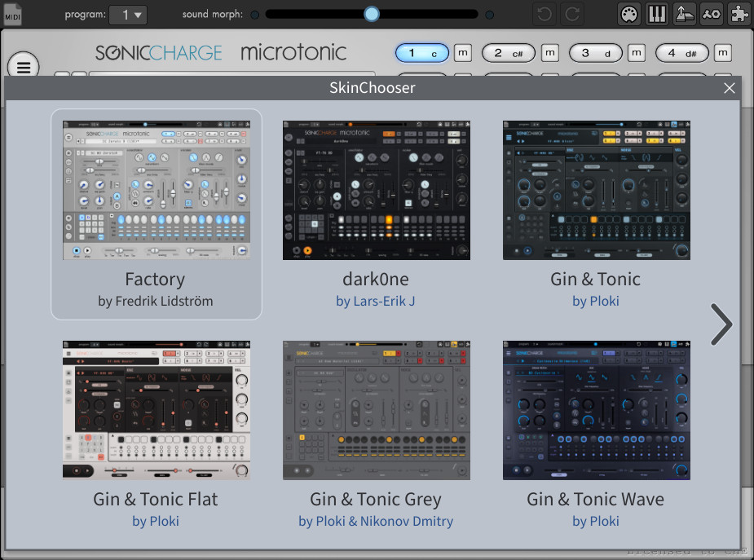Image resolution: width=754 pixels, height=560 pixels.
Task: Mute channel 2 with m button
Action: click(549, 53)
